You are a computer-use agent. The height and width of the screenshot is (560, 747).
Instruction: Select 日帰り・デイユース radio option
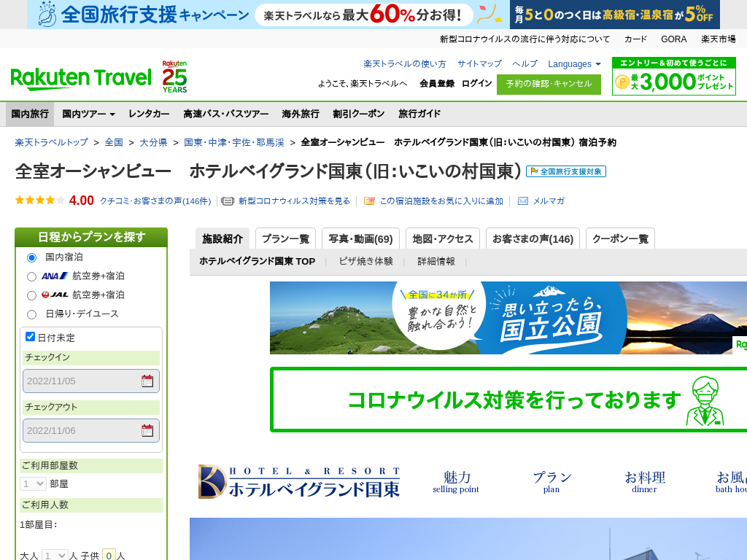[x=31, y=314]
